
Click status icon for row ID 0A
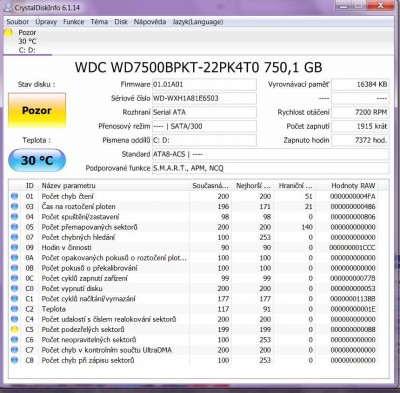[x=14, y=258]
